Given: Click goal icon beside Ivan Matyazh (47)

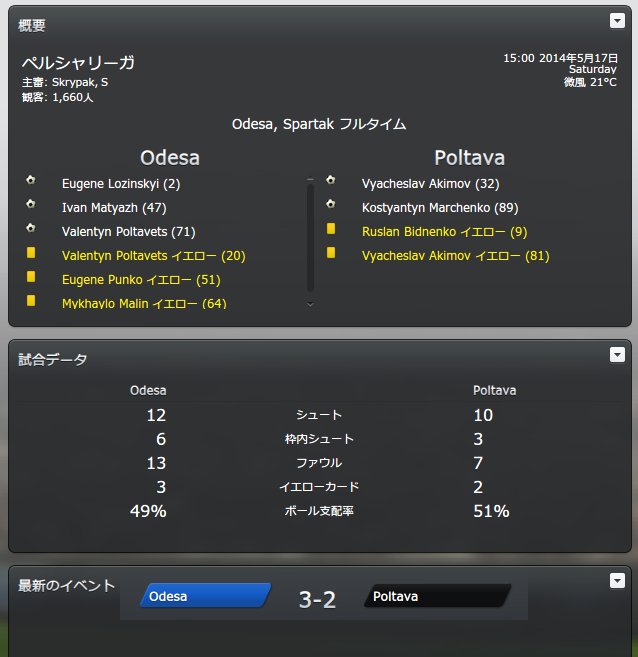Looking at the screenshot, I should pos(31,204).
